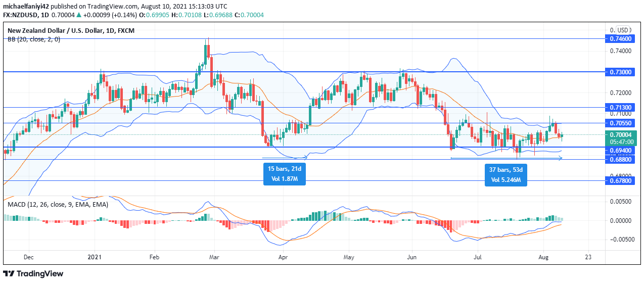Screen dimensions: 644x283
Task: Click the Mar label on time axis
Action: (214, 257)
